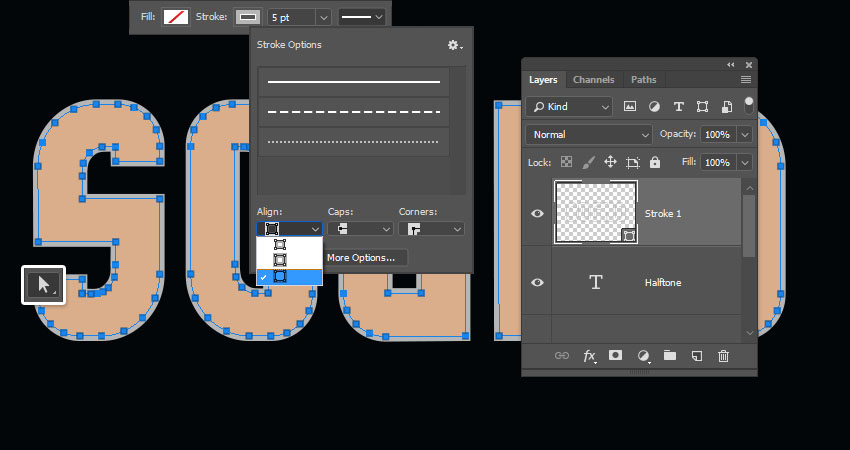Toggle lock position
Viewport: 850px width, 450px height.
click(610, 162)
